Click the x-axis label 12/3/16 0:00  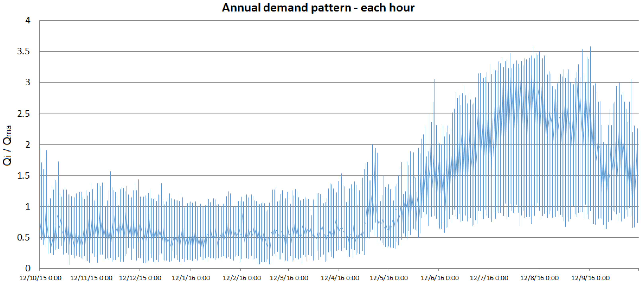coord(289,278)
